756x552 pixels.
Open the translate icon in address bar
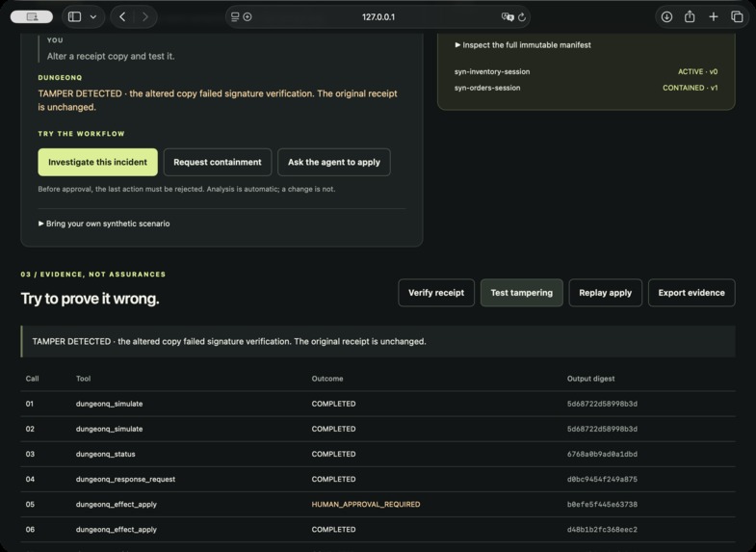pos(508,17)
